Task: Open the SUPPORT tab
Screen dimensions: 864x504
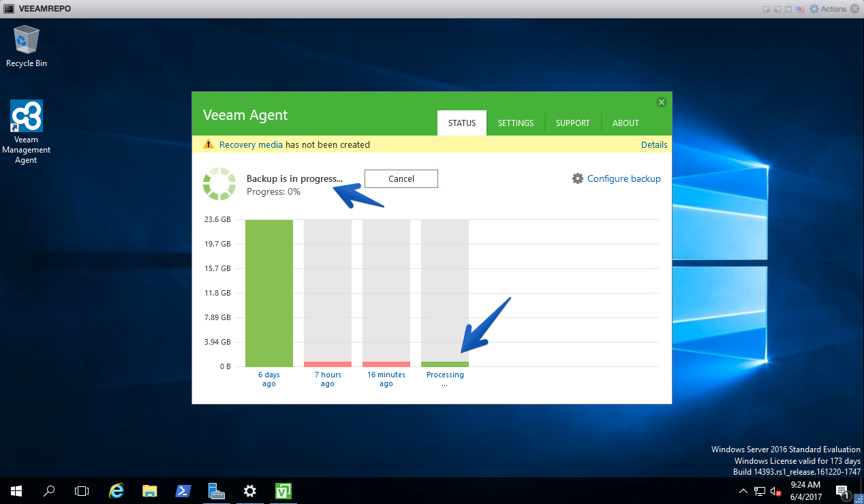Action: pyautogui.click(x=573, y=123)
